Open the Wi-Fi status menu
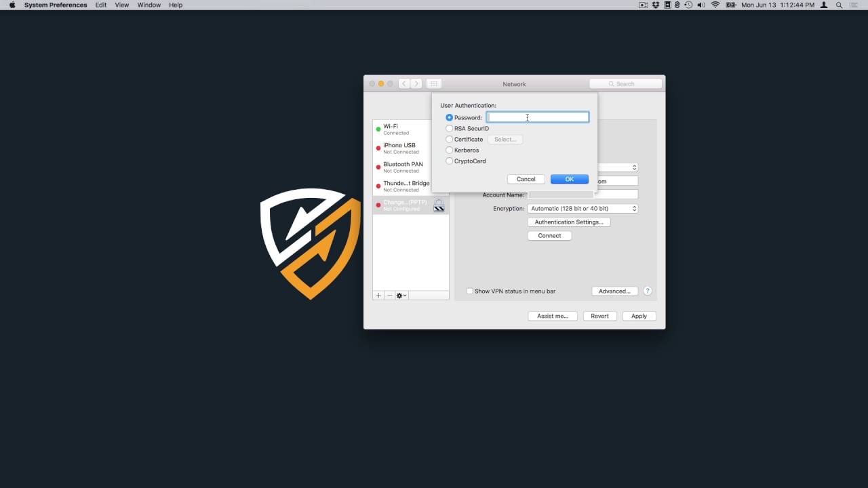The image size is (868, 488). pos(715,5)
